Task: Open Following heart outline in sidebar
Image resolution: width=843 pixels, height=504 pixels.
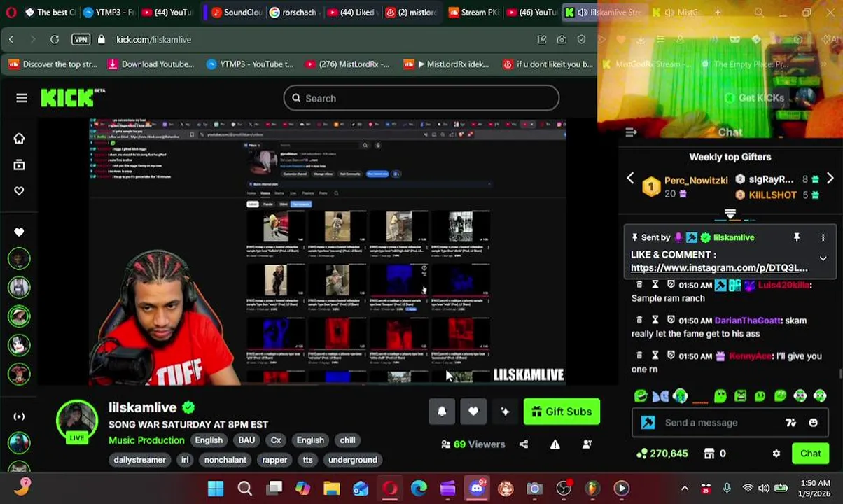Action: [x=19, y=191]
